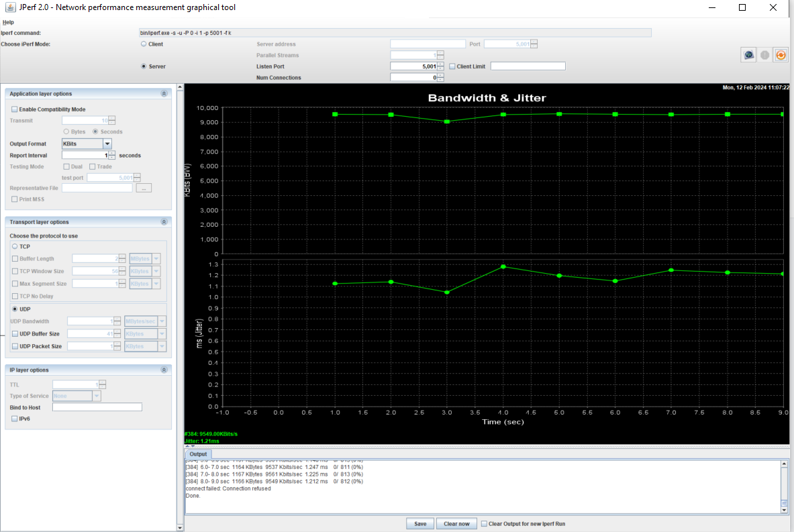Collapse the IP layer options panel
Image resolution: width=794 pixels, height=532 pixels.
164,369
